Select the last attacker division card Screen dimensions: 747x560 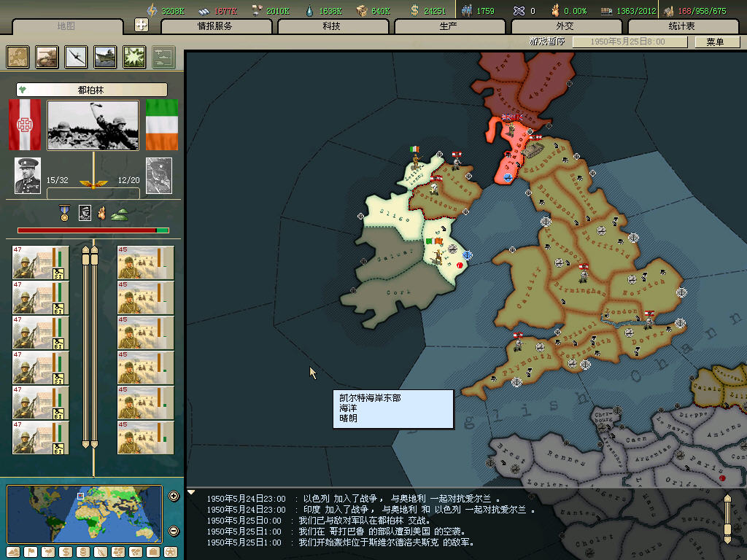(41, 437)
